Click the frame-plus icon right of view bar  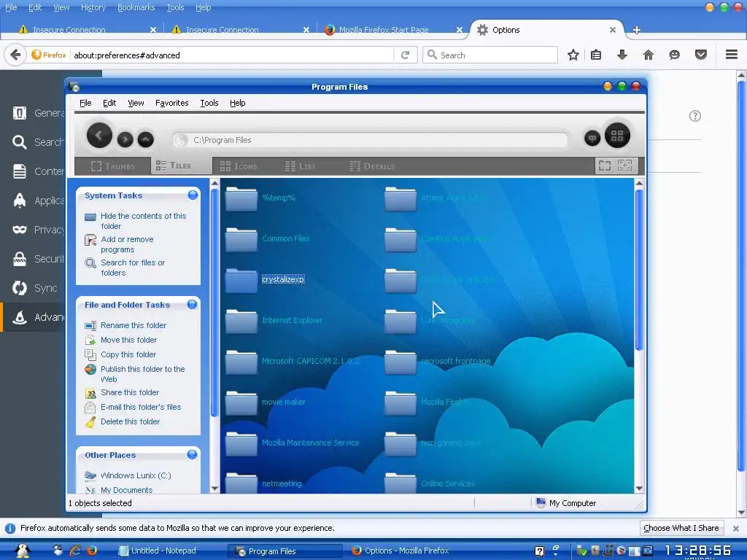pyautogui.click(x=624, y=166)
